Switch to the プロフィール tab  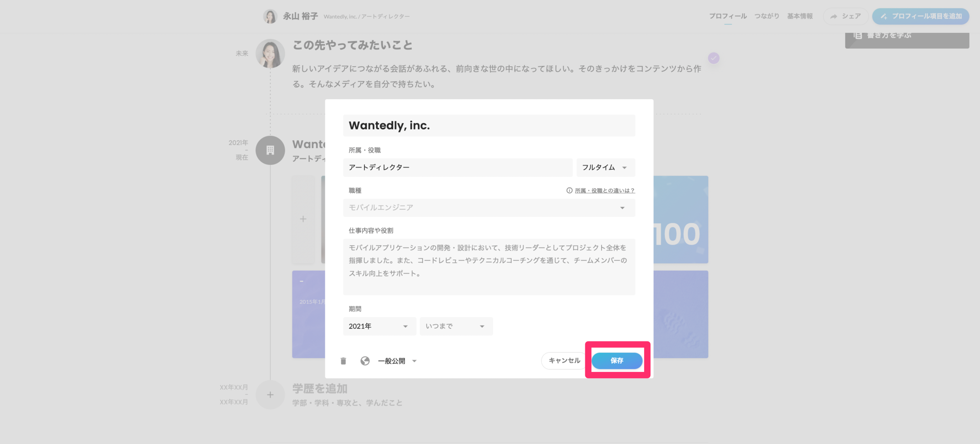click(728, 16)
